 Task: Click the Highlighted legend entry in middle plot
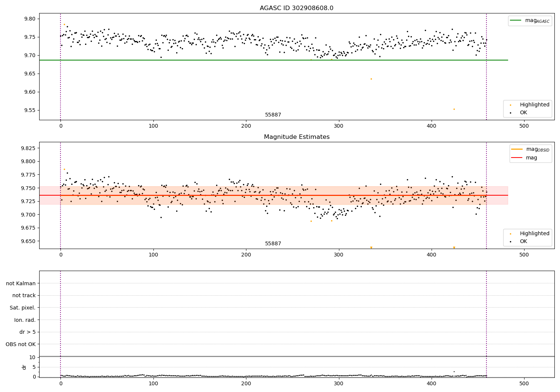[526, 234]
